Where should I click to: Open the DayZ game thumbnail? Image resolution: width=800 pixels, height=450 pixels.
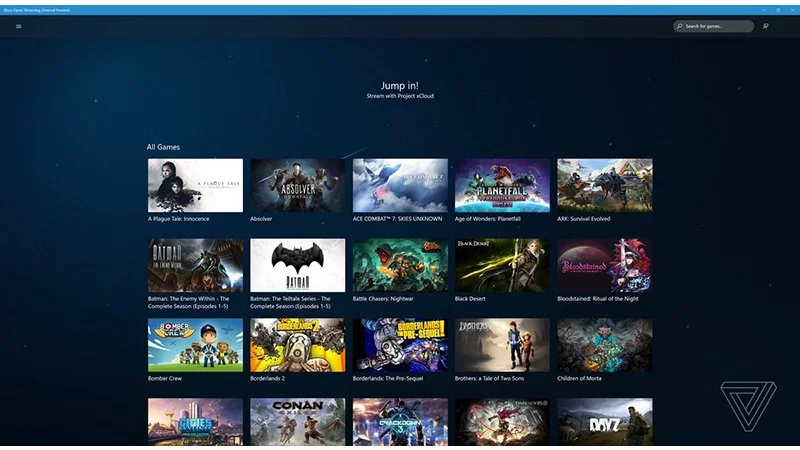click(604, 421)
